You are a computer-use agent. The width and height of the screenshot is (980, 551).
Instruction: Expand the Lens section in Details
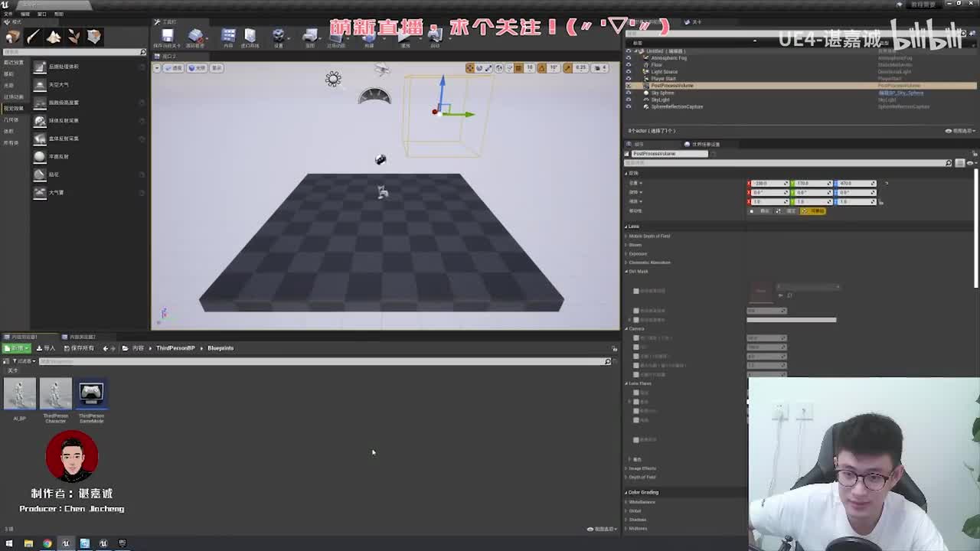[626, 227]
